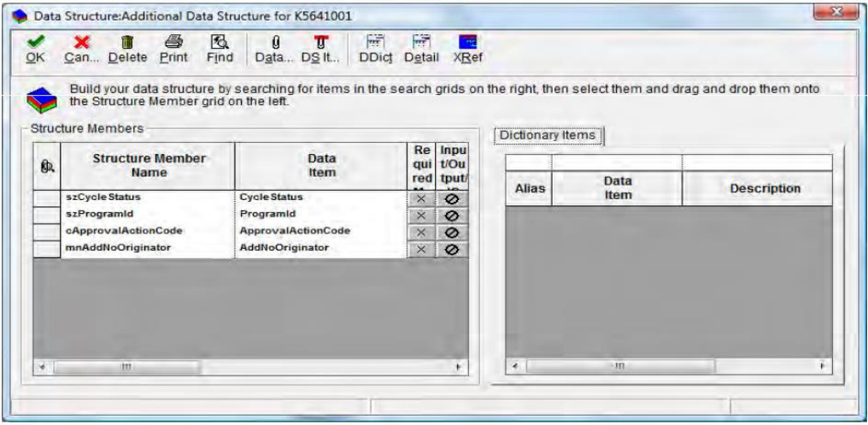Select the Dictionary Items tab
Viewport: 868px width, 425px height.
click(548, 134)
